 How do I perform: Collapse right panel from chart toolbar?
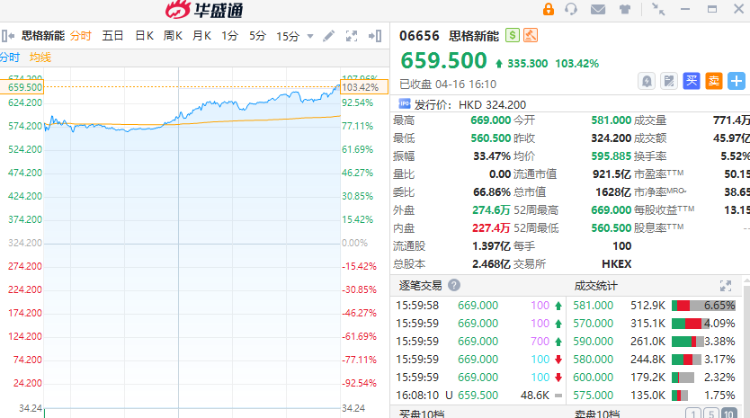[x=375, y=36]
